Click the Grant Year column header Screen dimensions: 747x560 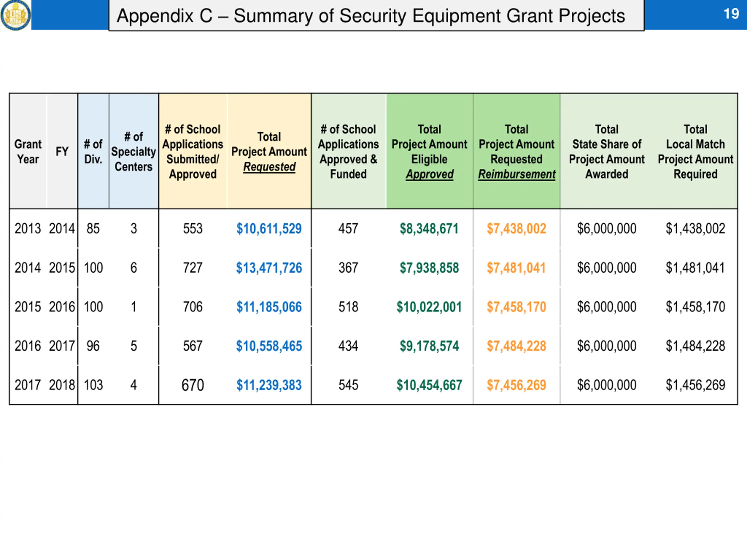tap(28, 152)
